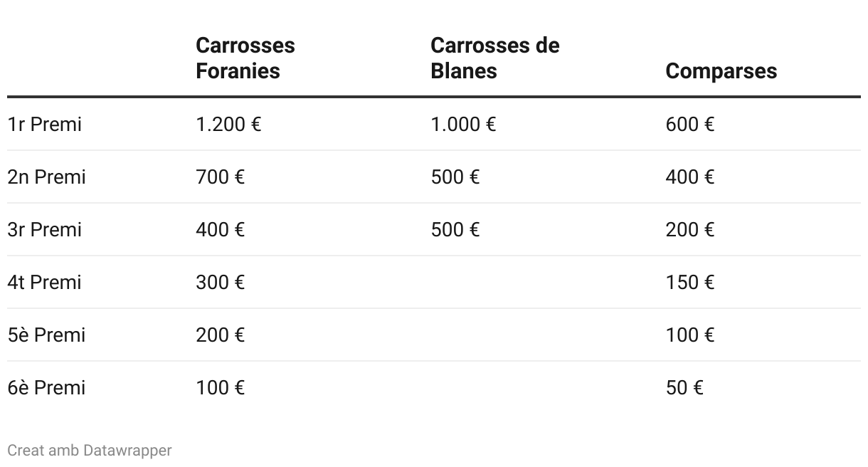Select the 2n Premi row label
This screenshot has height=467, width=868.
pos(47,177)
